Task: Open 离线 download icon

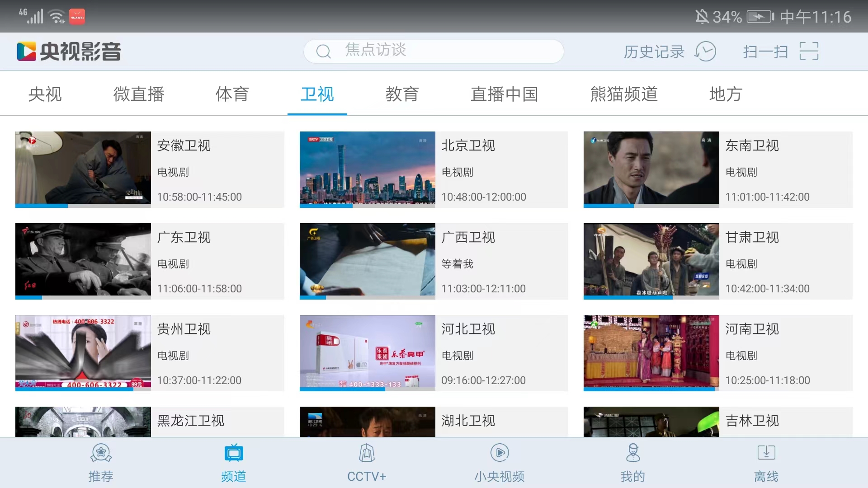Action: 766,453
